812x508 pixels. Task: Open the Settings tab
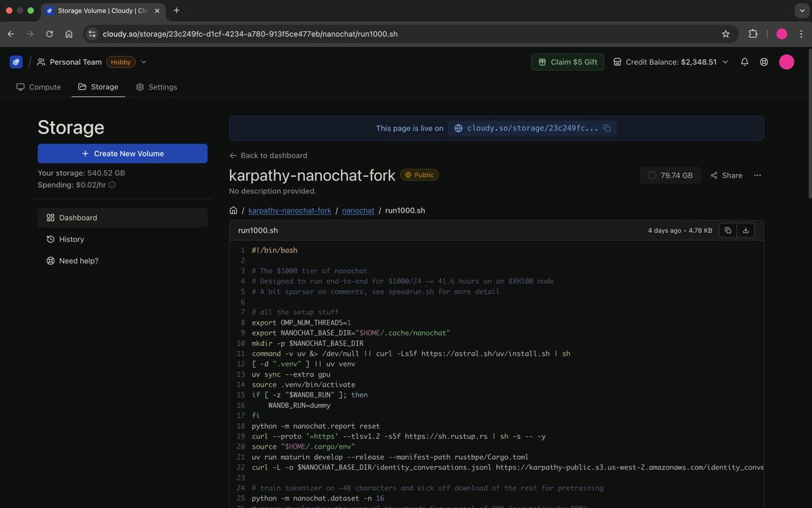pos(156,87)
